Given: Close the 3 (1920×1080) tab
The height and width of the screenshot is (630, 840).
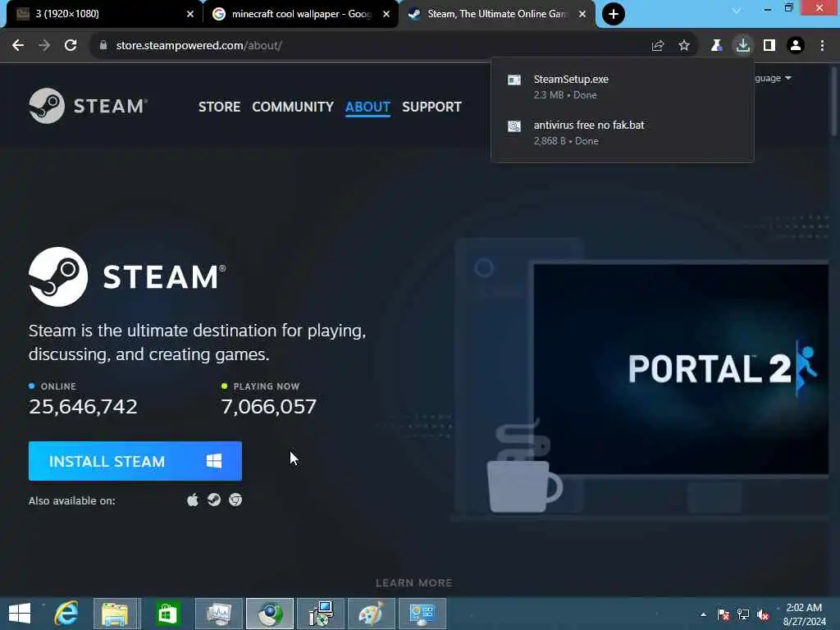Looking at the screenshot, I should [189, 14].
